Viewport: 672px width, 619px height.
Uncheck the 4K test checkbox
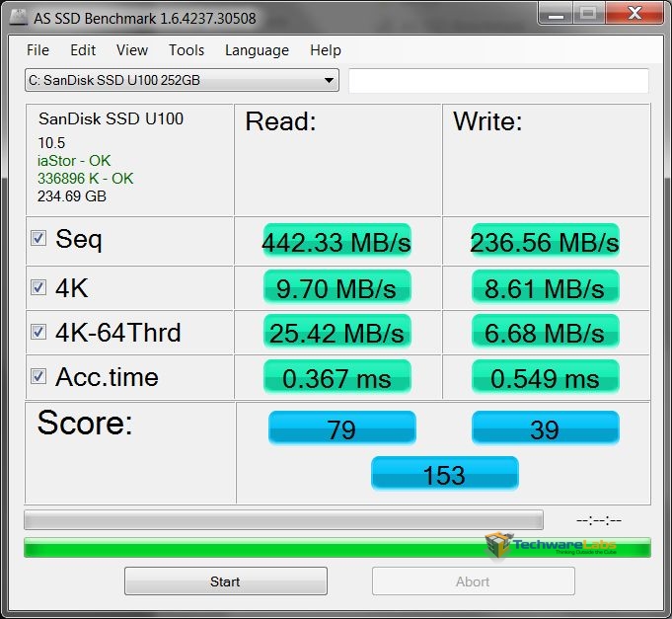click(x=38, y=286)
